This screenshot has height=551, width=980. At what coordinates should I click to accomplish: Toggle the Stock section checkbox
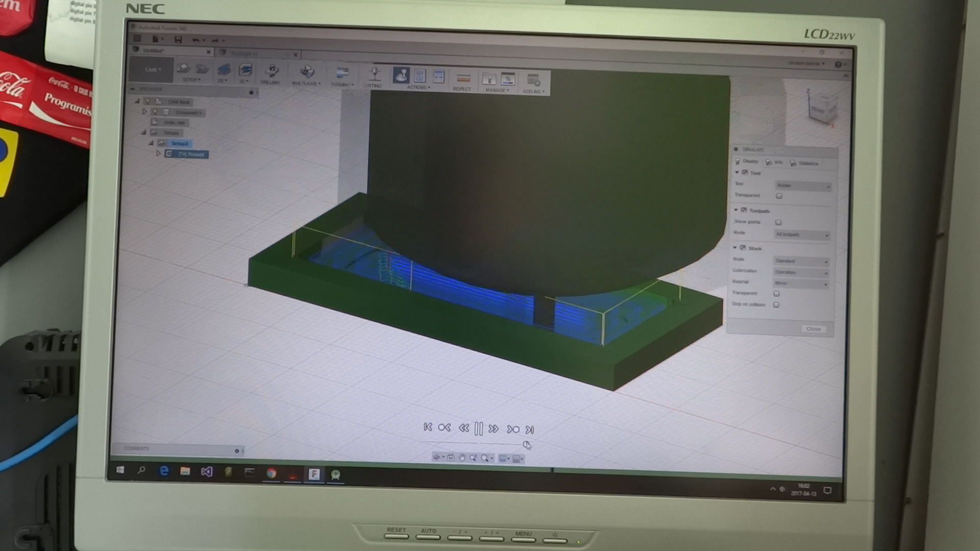[743, 248]
